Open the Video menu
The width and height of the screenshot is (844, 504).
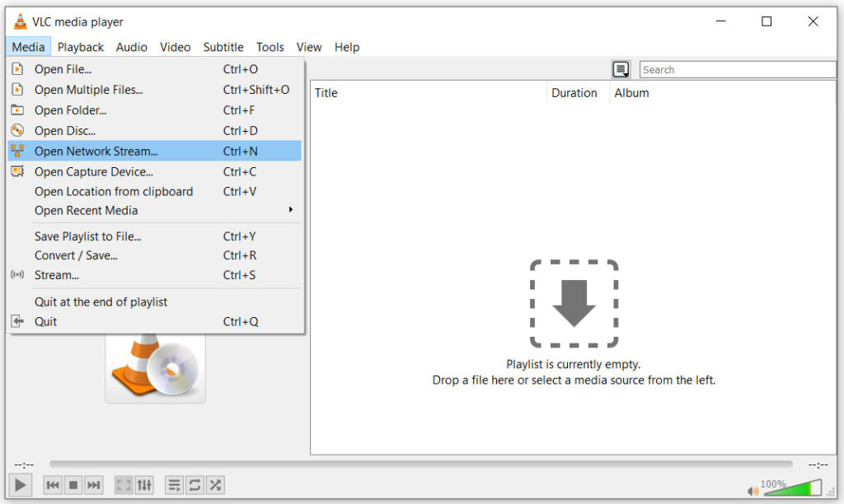coord(175,47)
